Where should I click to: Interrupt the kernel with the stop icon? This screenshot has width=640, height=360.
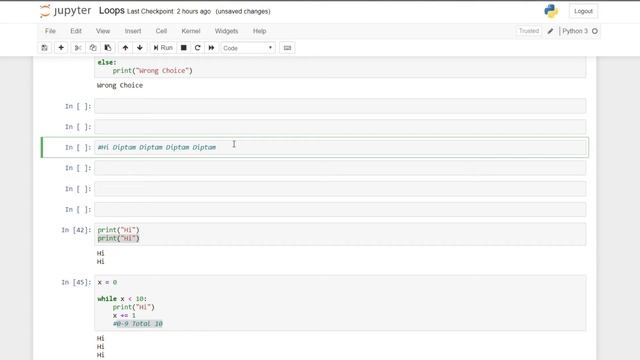tap(184, 48)
